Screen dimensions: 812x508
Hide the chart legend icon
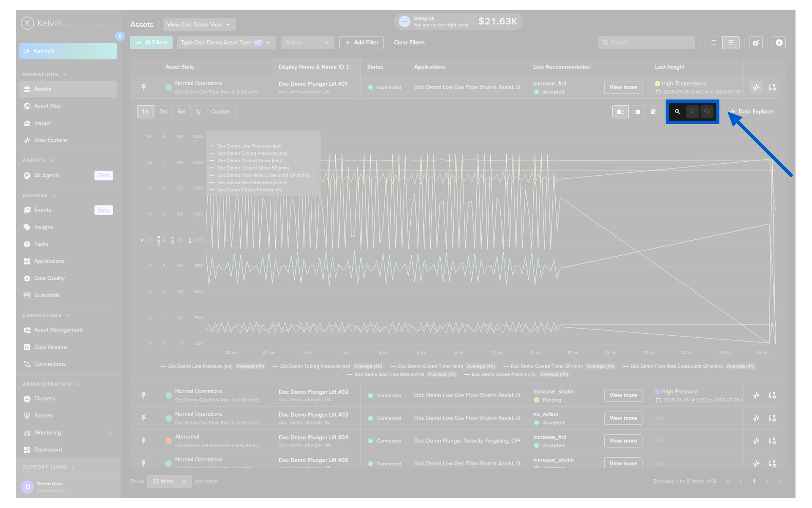(x=653, y=112)
